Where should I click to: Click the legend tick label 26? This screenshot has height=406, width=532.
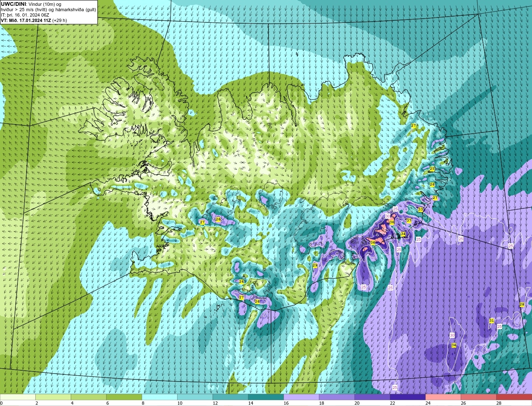(x=463, y=403)
